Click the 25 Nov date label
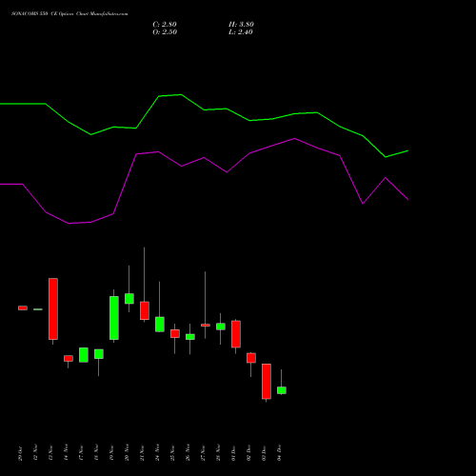The width and height of the screenshot is (476, 476). click(172, 452)
